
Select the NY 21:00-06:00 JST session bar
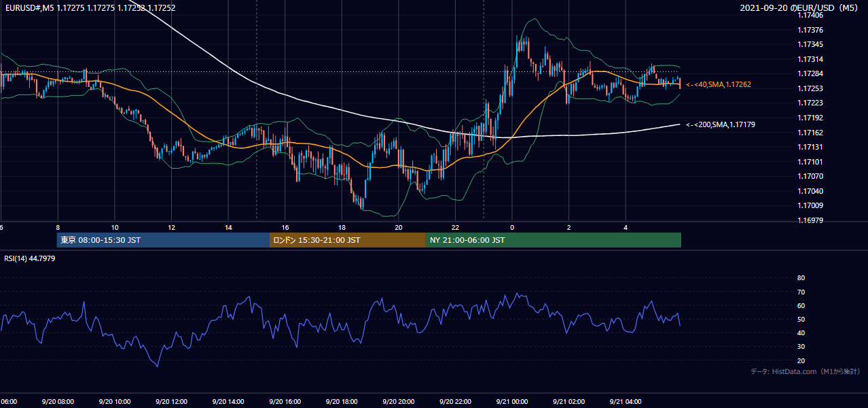pos(554,240)
